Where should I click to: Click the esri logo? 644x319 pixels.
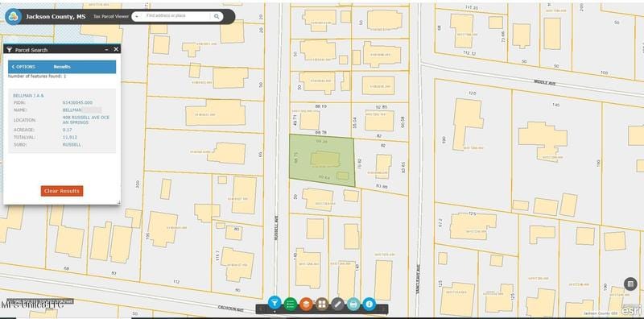click(631, 309)
